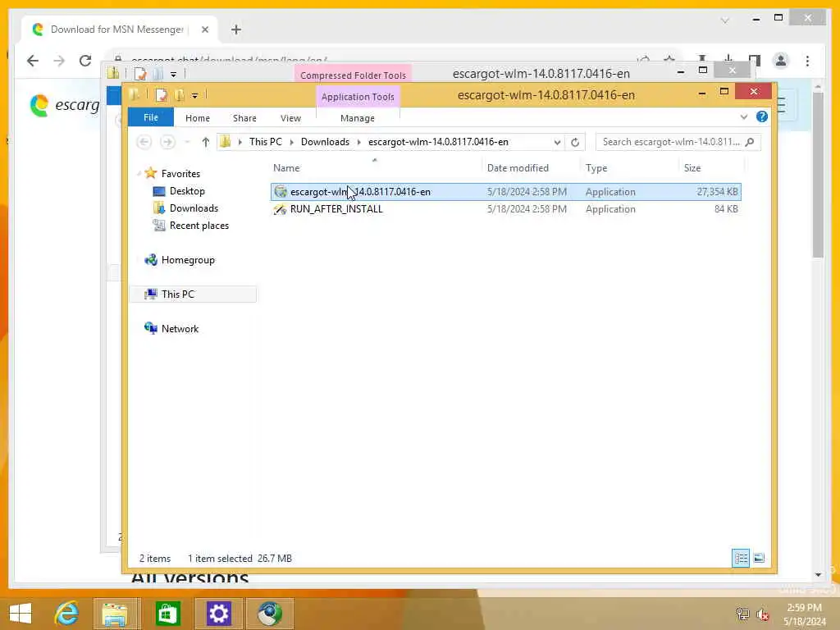Expand the Explorer ribbon with chevron

pos(743,116)
